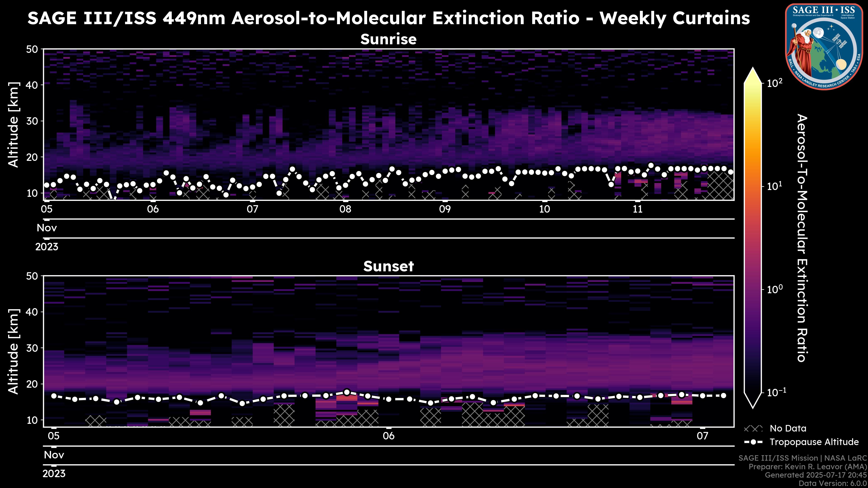Click the Sunrise date tick labeled 08
868x488 pixels.
pos(345,209)
